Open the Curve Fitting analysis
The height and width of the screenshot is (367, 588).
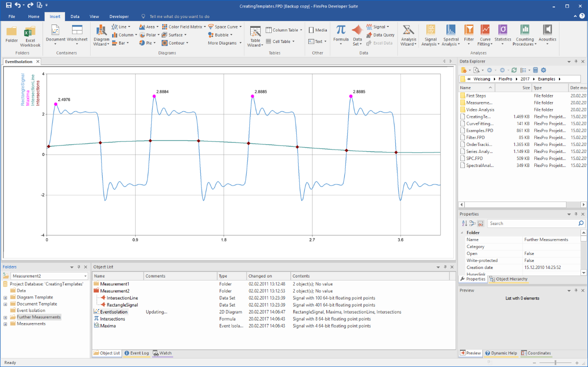[x=485, y=35]
